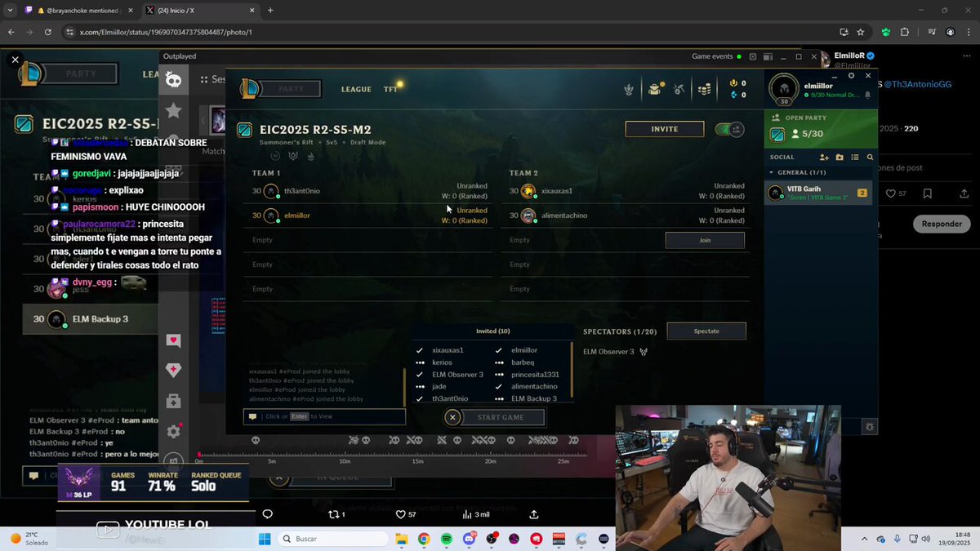This screenshot has height=551, width=980.
Task: Click barbeq in the Invited list
Action: tap(523, 362)
